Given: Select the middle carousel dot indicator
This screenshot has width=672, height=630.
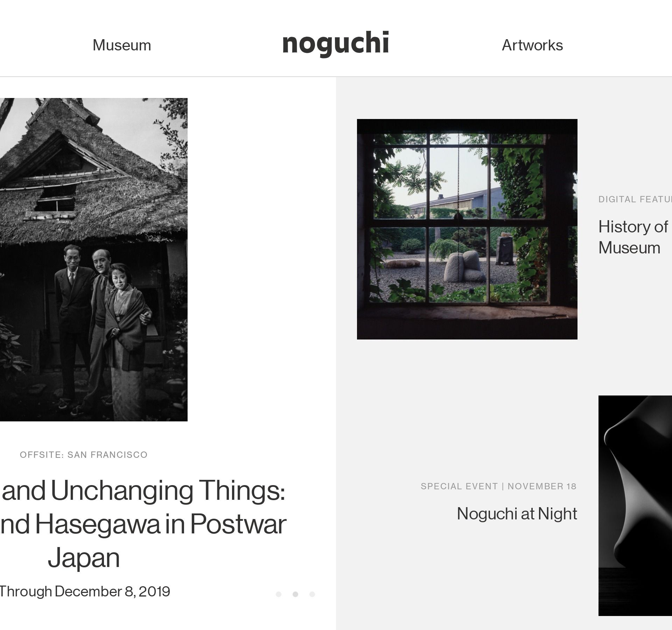Looking at the screenshot, I should [295, 594].
